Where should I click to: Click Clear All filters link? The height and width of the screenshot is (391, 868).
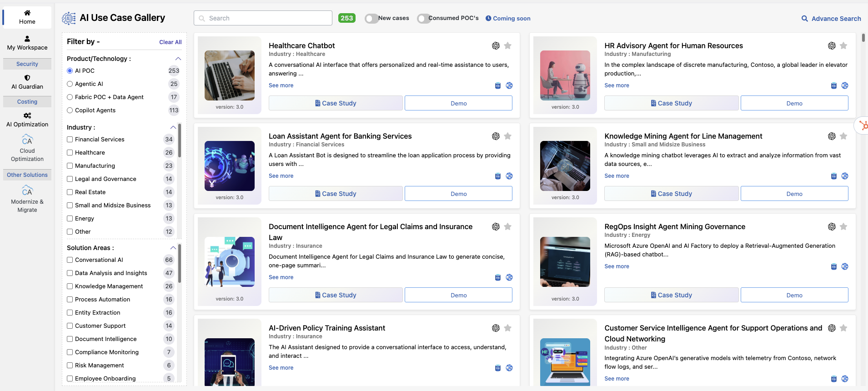point(170,42)
